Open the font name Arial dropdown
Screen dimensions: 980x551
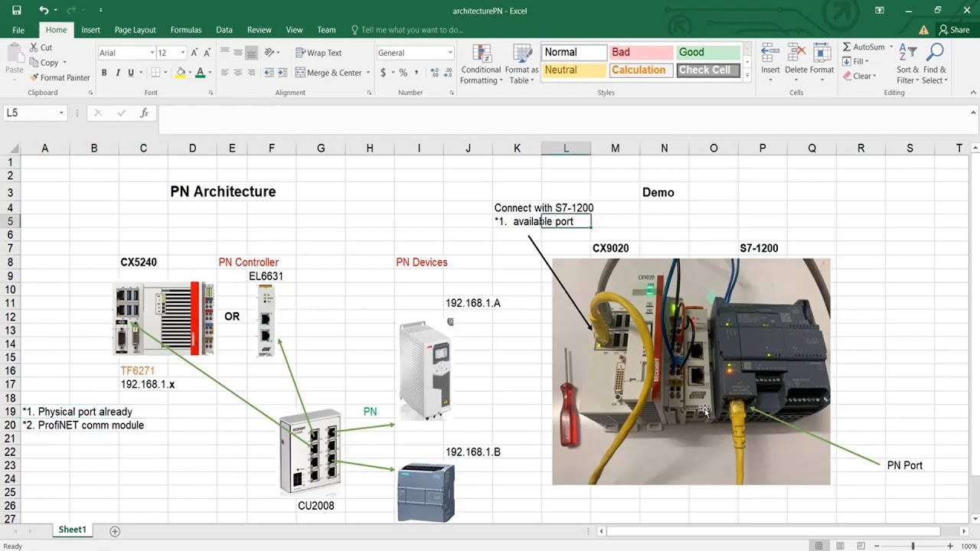(151, 53)
